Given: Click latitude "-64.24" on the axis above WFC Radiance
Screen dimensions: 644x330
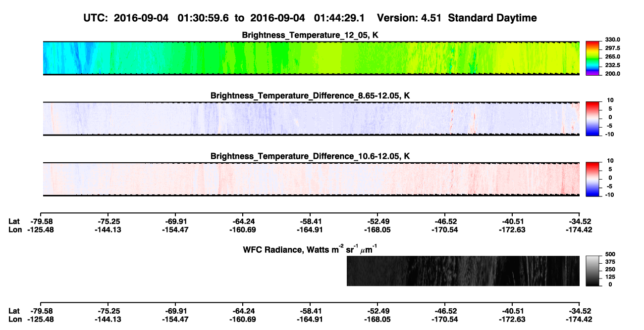Looking at the screenshot, I should [243, 221].
